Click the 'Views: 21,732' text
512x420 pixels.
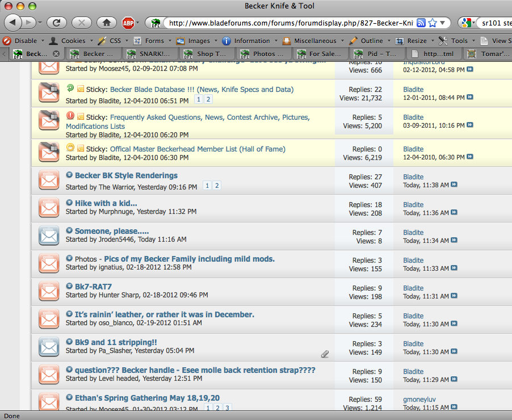360,98
